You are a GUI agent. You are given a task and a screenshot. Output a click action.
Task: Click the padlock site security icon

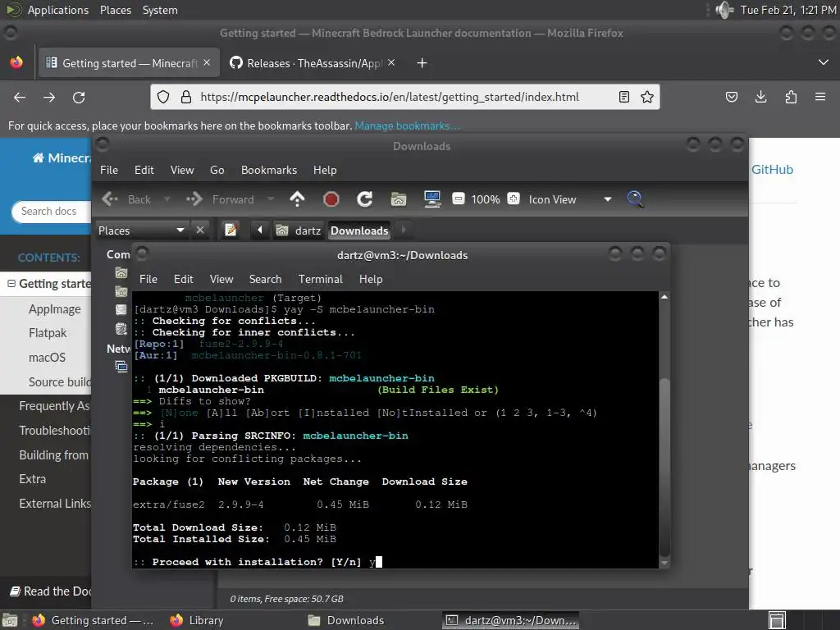click(x=186, y=97)
